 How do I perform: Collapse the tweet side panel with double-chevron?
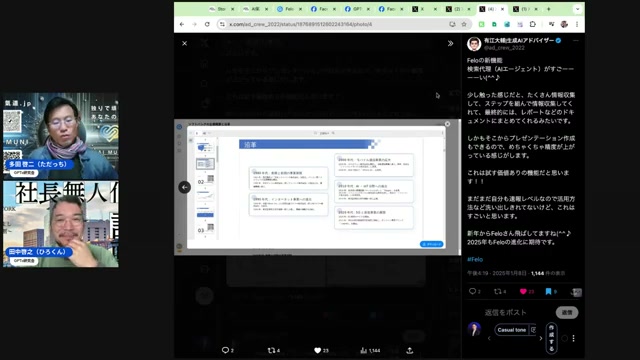pos(450,43)
